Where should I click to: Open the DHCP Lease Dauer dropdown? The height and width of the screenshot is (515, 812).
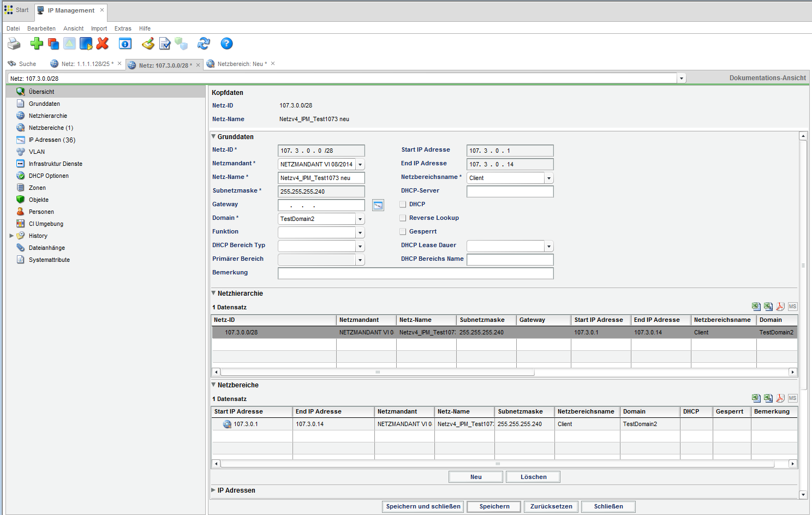click(x=548, y=246)
